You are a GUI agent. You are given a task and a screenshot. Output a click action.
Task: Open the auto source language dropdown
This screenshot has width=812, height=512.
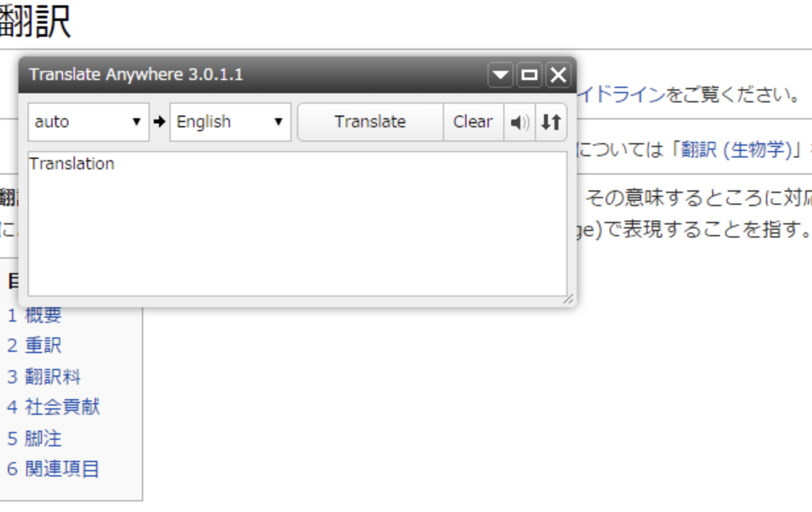pyautogui.click(x=88, y=122)
